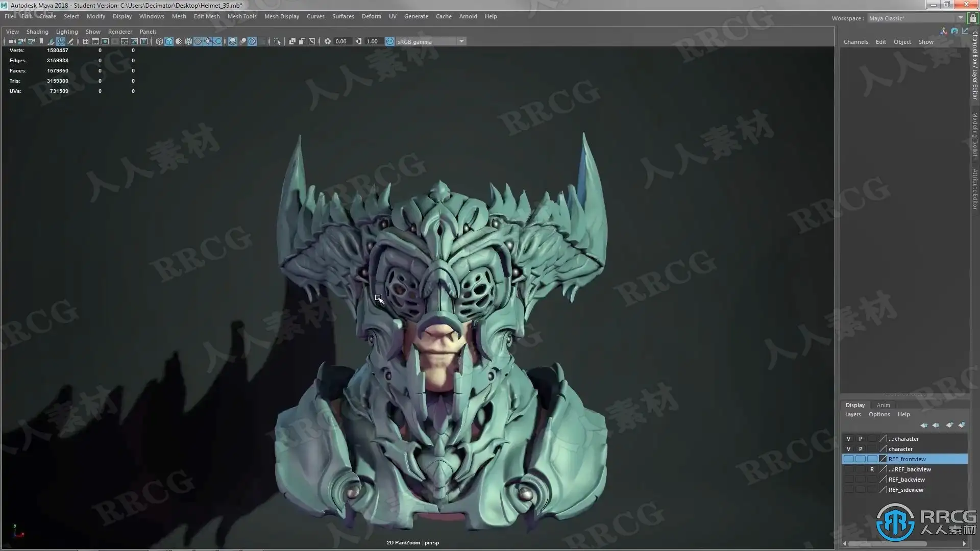
Task: Enable wireframe display mode icon
Action: click(159, 41)
